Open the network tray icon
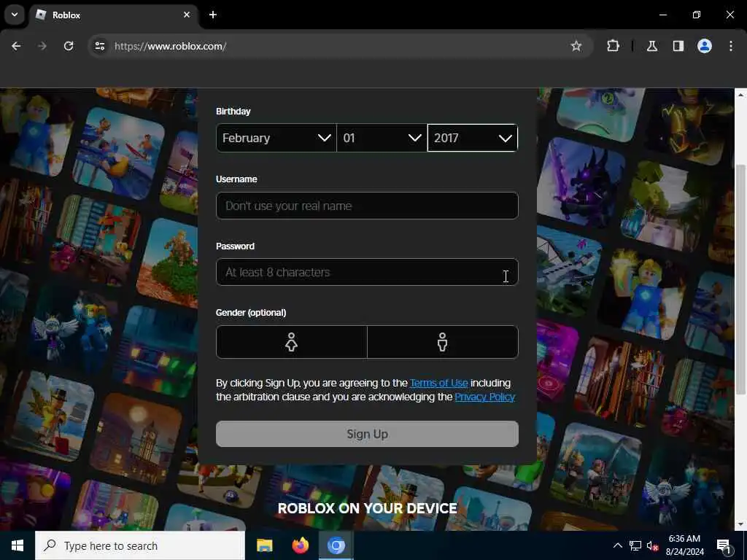 635,545
